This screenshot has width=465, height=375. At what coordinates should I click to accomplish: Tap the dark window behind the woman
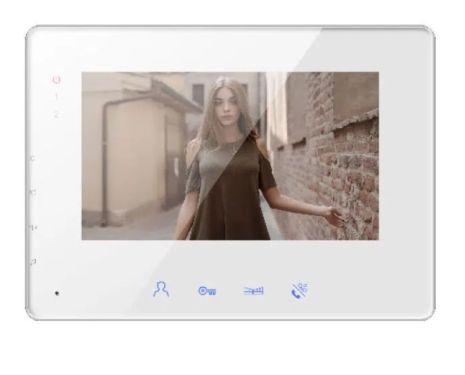(198, 96)
